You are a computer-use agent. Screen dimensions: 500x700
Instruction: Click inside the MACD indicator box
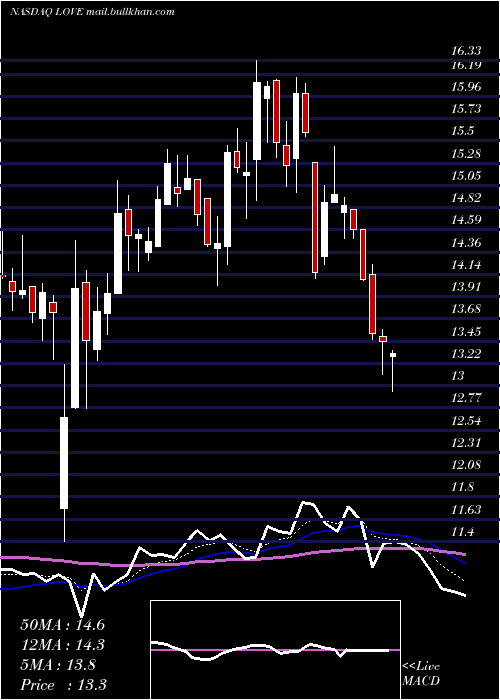coord(275,650)
